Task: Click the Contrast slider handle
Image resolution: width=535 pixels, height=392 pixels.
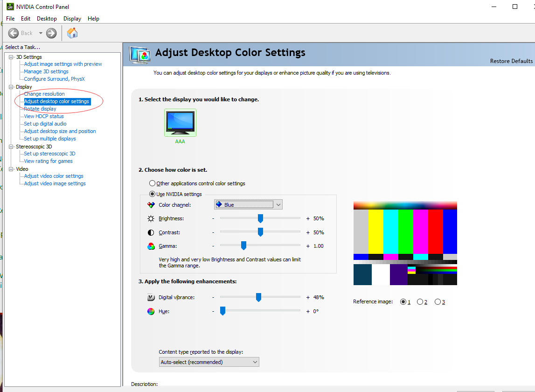Action: 260,232
